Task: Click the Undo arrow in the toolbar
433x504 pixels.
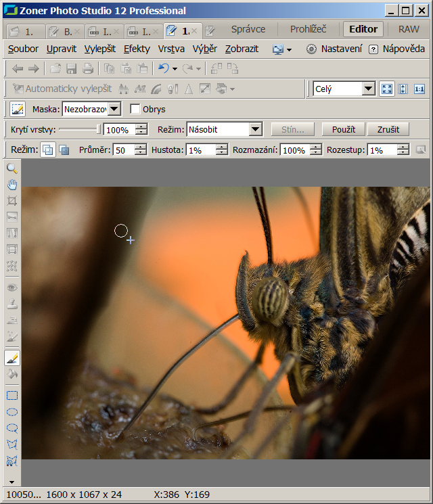Action: 162,68
